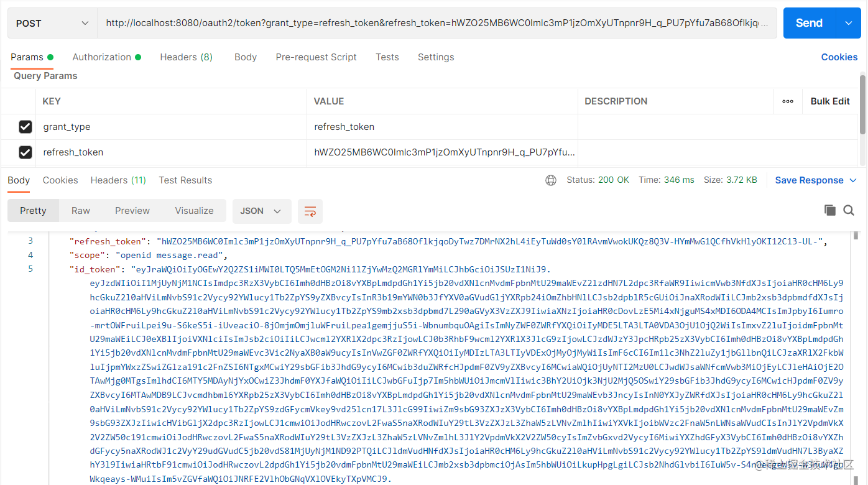Click the vertical scrollbar of the params panel
868x485 pixels.
click(862, 104)
